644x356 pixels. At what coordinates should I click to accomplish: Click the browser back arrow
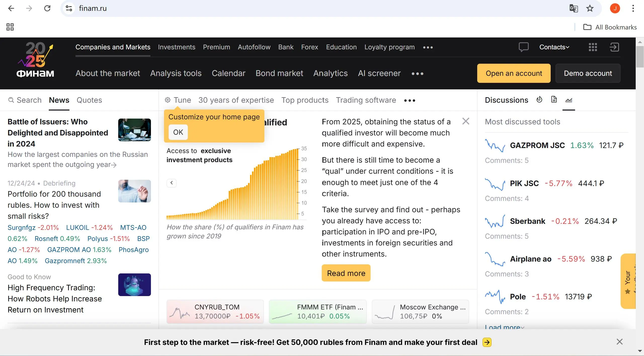point(11,8)
